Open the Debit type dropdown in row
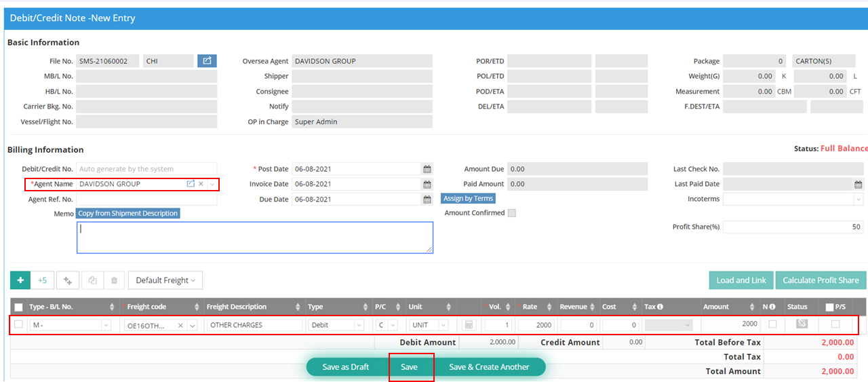Image resolution: width=868 pixels, height=382 pixels. pos(335,325)
